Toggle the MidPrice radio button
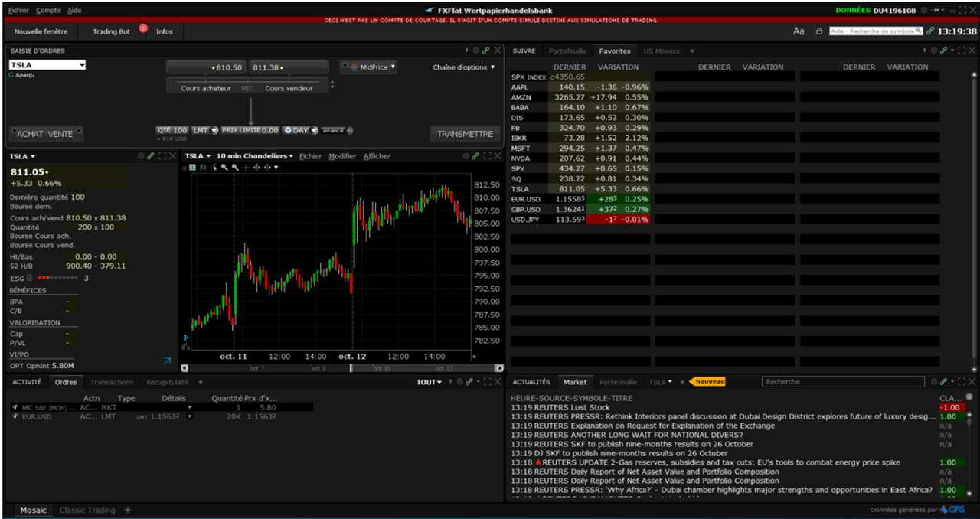The width and height of the screenshot is (980, 519). (x=345, y=65)
